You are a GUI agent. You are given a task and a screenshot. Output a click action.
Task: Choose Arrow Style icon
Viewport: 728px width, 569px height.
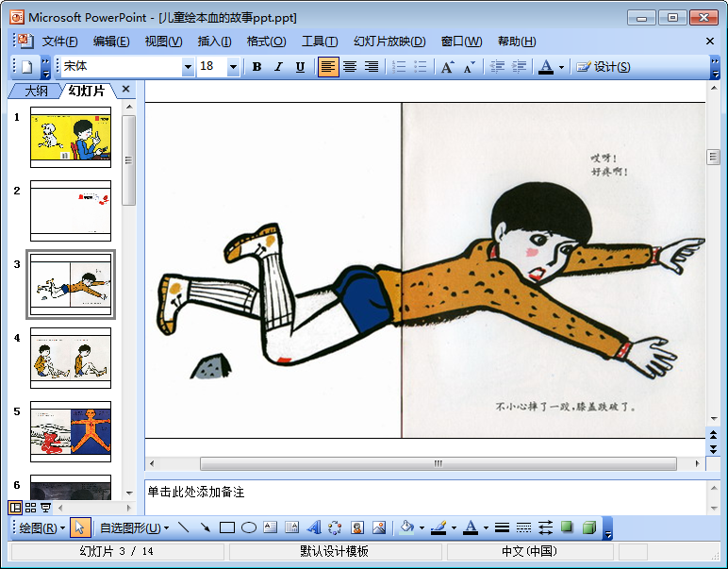(x=546, y=527)
